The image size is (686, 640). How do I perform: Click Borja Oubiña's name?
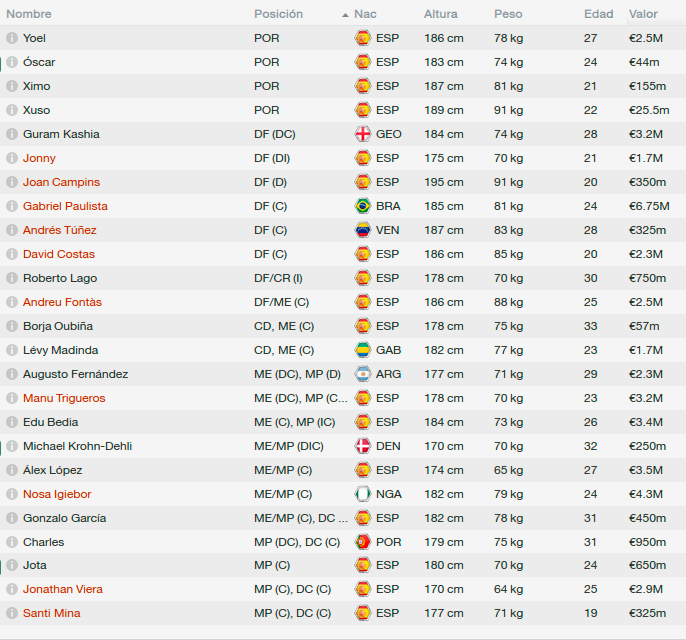tap(58, 326)
